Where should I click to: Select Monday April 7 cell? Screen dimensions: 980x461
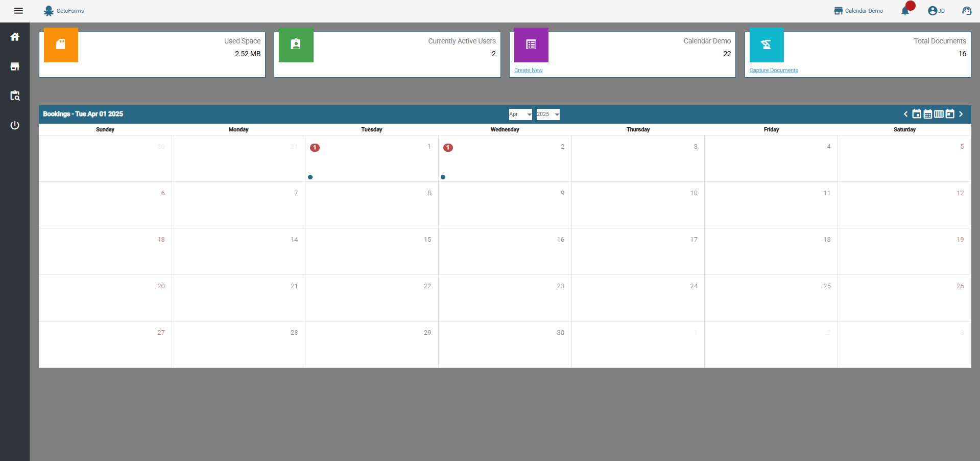pos(238,205)
